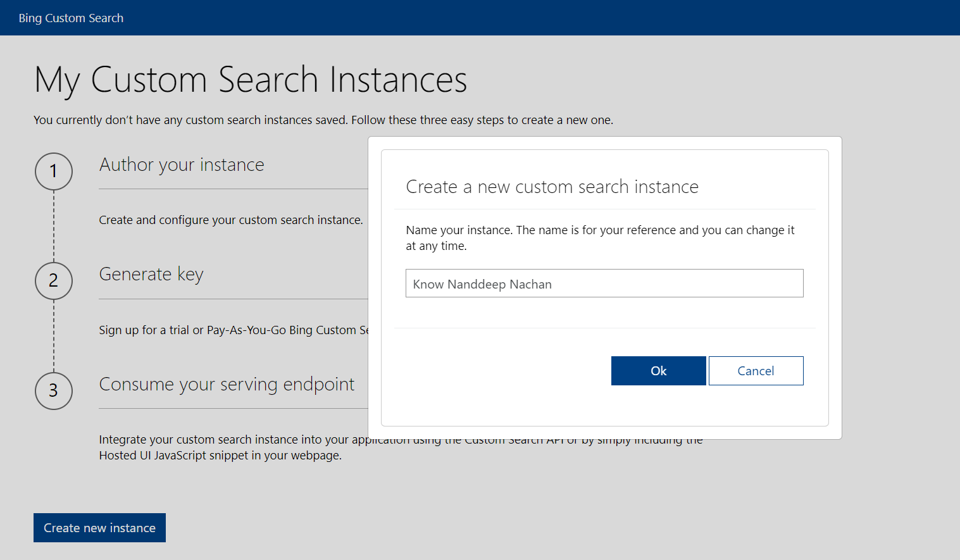Select the Generate key heading
The height and width of the screenshot is (560, 960).
coord(151,275)
